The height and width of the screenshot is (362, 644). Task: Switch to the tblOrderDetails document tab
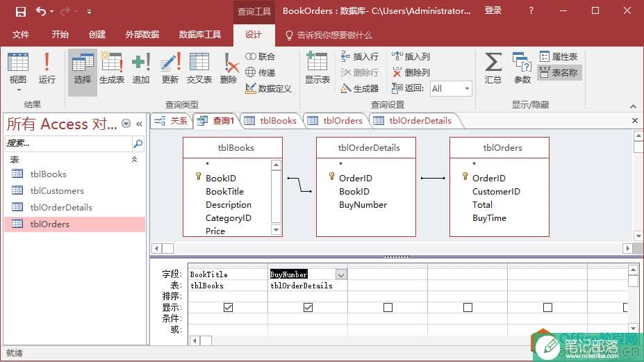(415, 121)
